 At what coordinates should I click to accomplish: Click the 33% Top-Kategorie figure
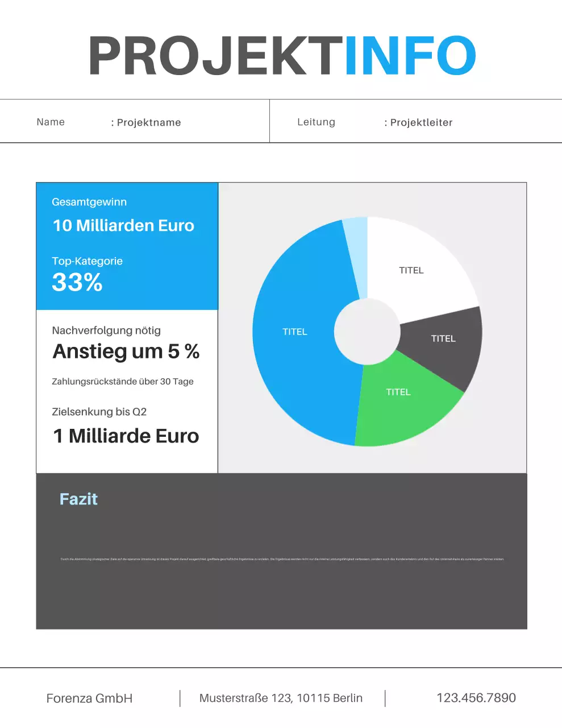point(77,282)
